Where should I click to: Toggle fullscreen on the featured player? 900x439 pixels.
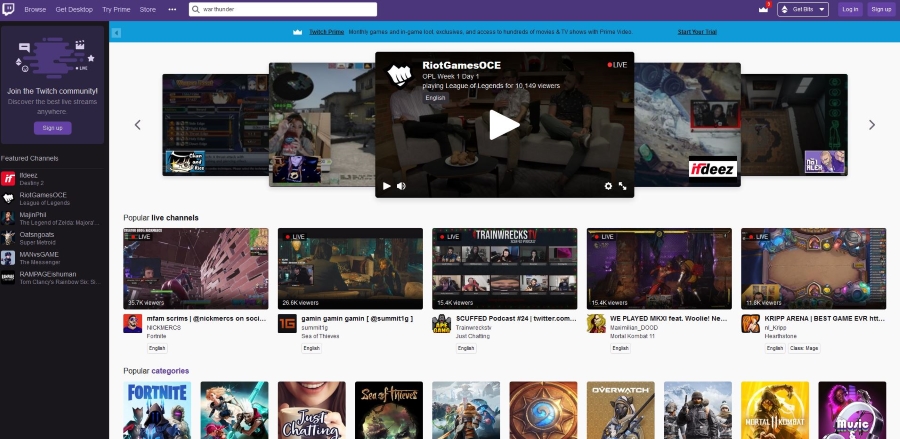point(622,186)
